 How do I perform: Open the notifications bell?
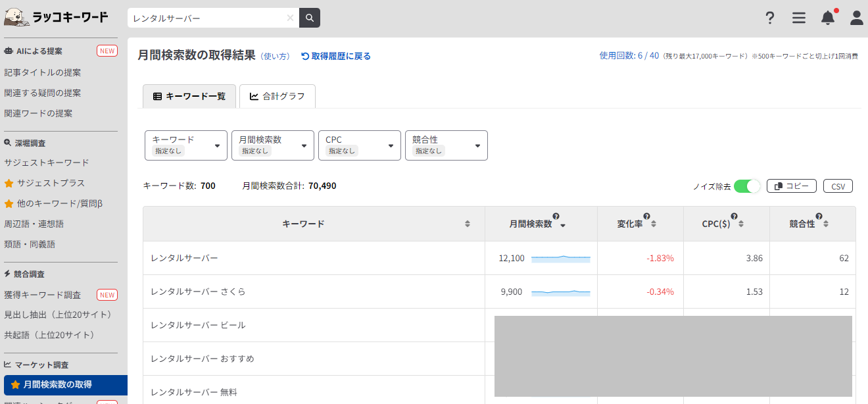tap(828, 18)
